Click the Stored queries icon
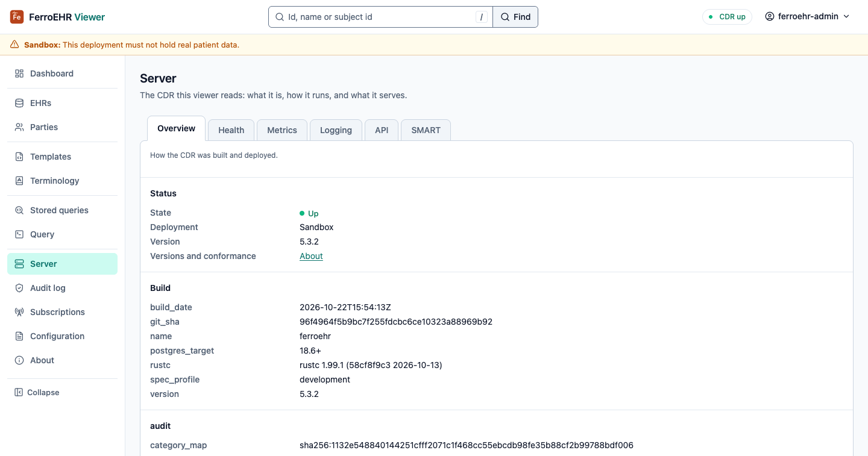 (x=19, y=210)
